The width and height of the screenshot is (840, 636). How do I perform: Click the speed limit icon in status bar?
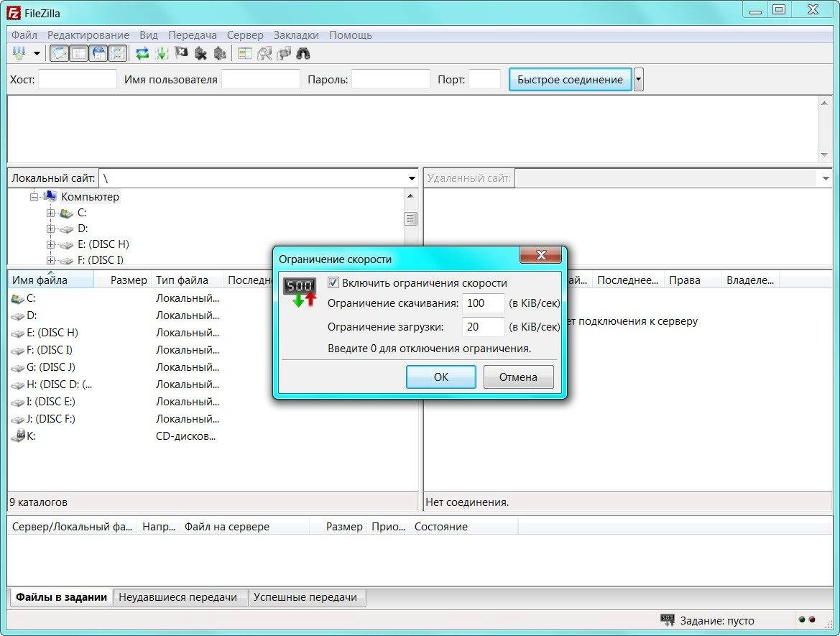coord(668,620)
